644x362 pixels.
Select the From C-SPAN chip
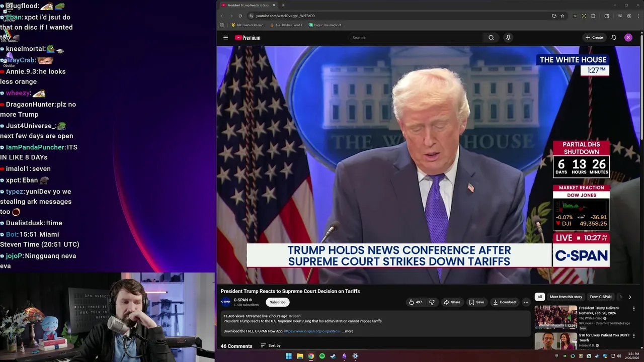point(601,297)
